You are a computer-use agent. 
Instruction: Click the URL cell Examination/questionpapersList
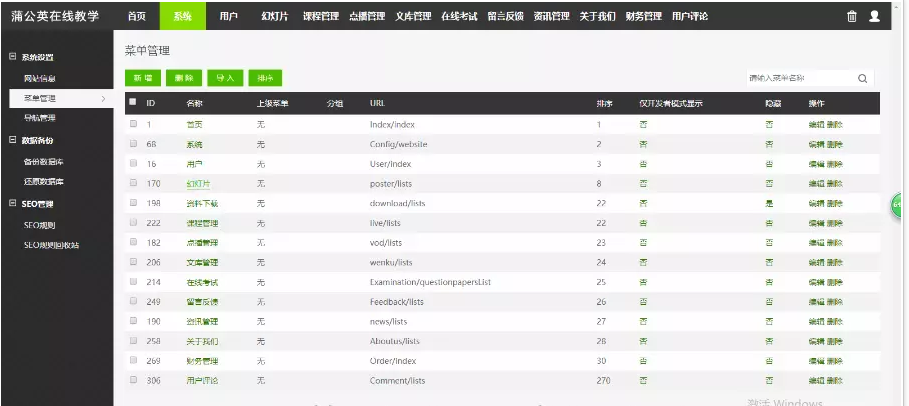coord(430,282)
